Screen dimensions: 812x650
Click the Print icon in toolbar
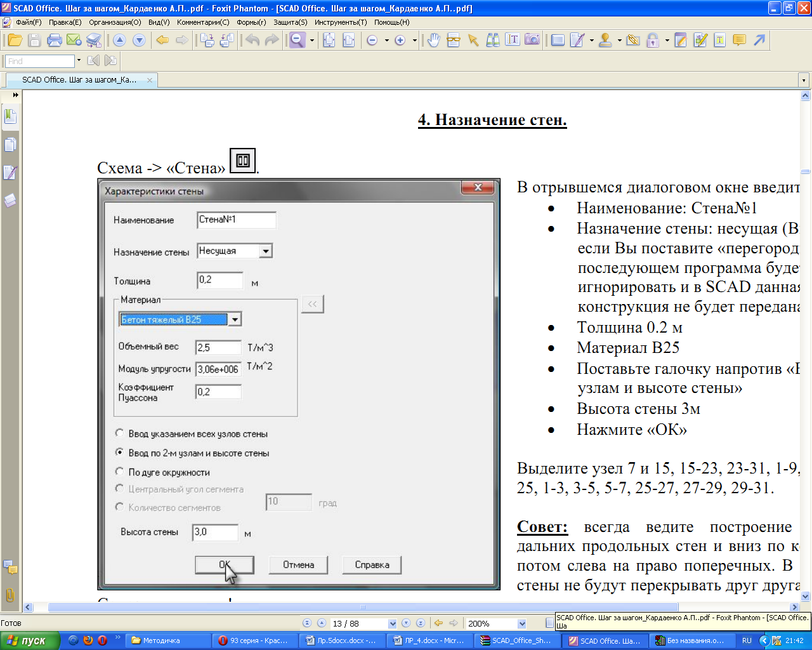[x=55, y=41]
